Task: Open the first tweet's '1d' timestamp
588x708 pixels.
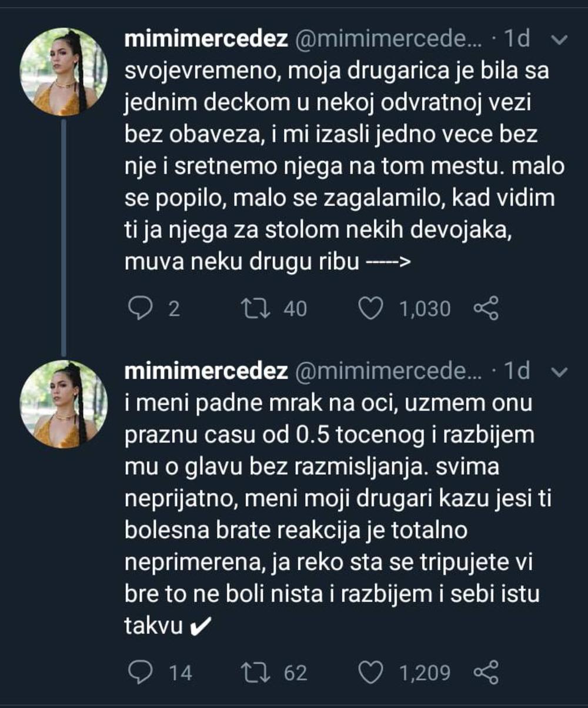Action: tap(518, 39)
